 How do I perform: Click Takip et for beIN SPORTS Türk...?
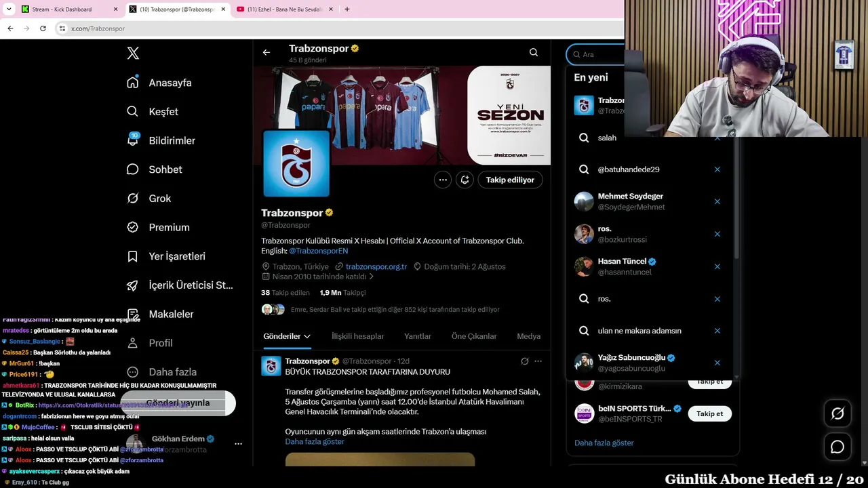click(709, 413)
